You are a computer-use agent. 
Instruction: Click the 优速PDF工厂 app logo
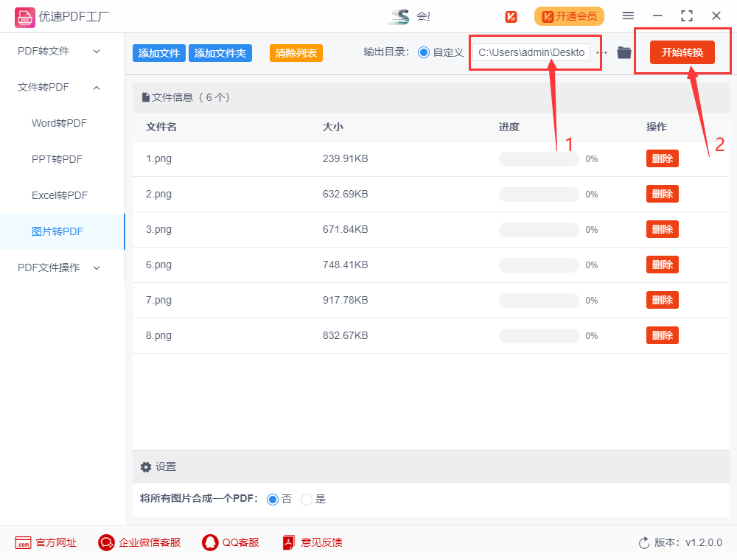24,15
